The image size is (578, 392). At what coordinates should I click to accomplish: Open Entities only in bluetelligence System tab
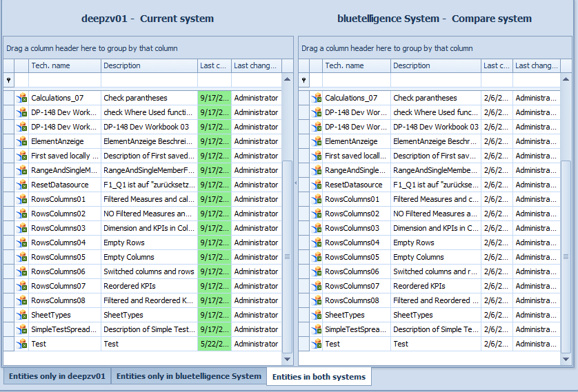point(188,377)
